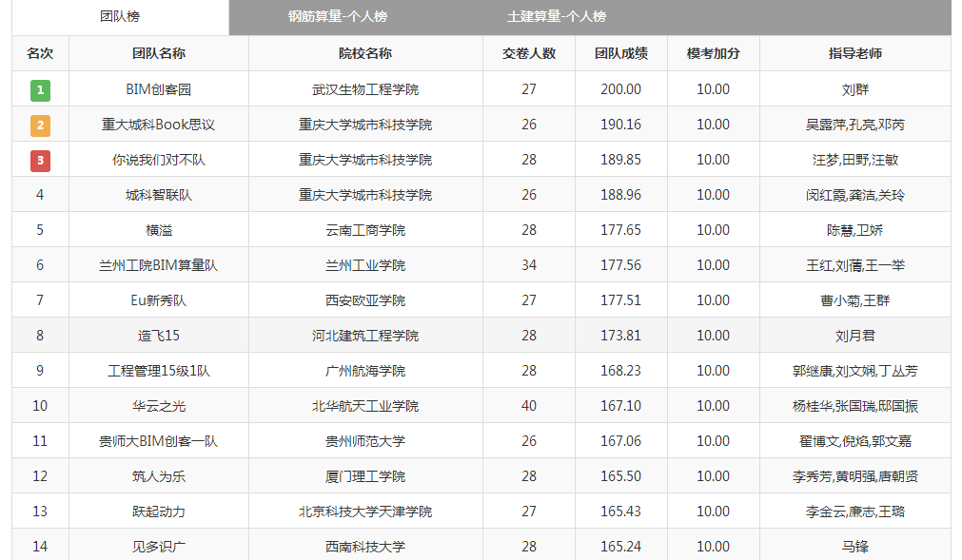Click the 团队名称 column header
Viewport: 962px width, 560px height.
[159, 53]
